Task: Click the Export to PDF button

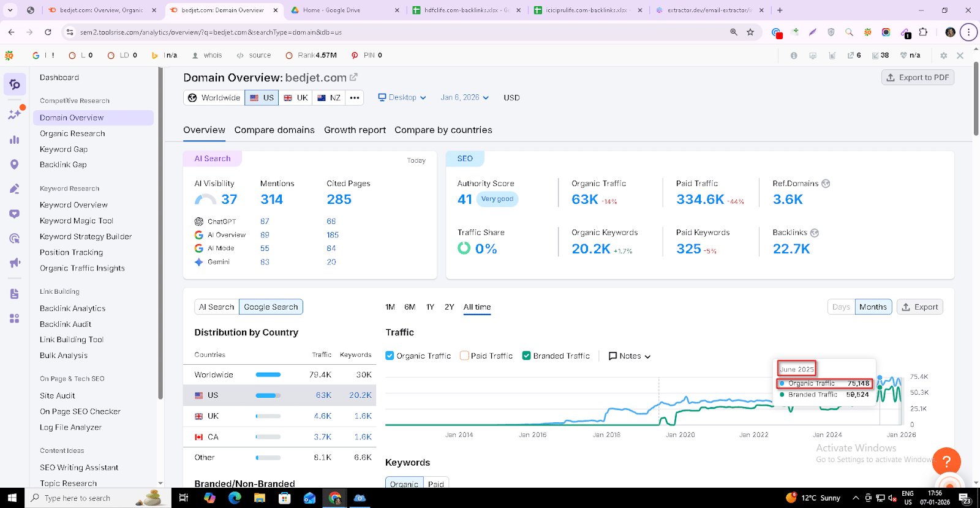Action: (918, 77)
